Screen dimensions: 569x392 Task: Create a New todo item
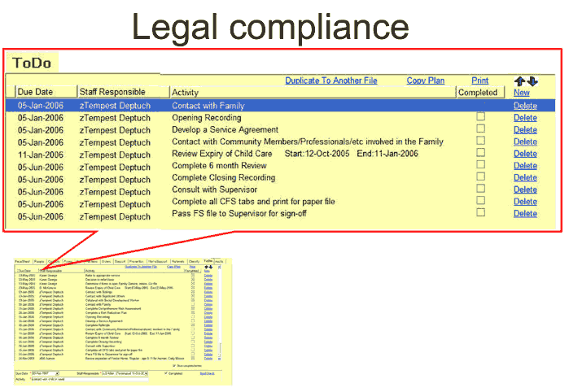click(522, 93)
